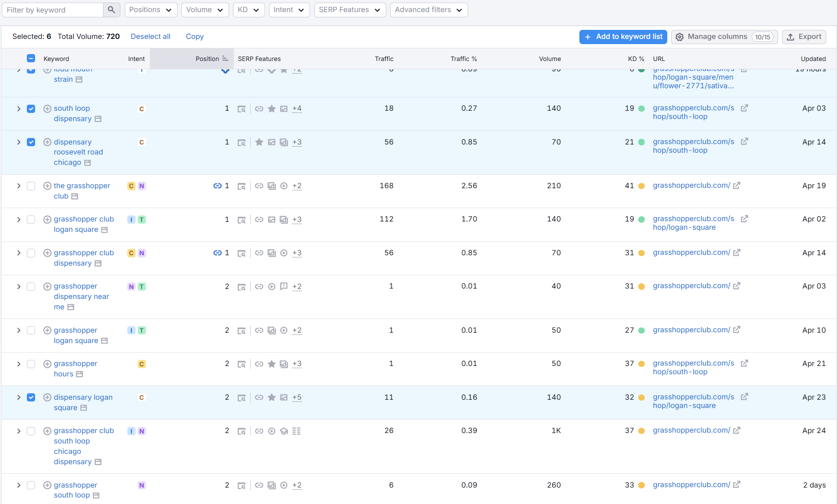This screenshot has height=504, width=837.
Task: Open the Advanced filters dropdown
Action: coord(429,10)
